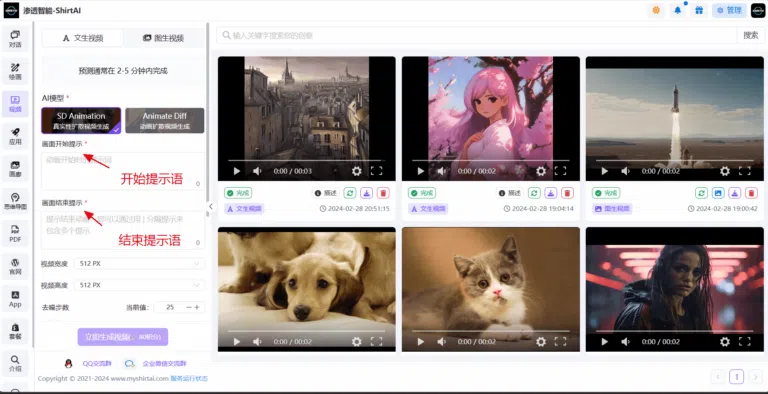Show 描述 description for Paris rooftops video
Viewport: 768px width, 394px height.
(325, 193)
